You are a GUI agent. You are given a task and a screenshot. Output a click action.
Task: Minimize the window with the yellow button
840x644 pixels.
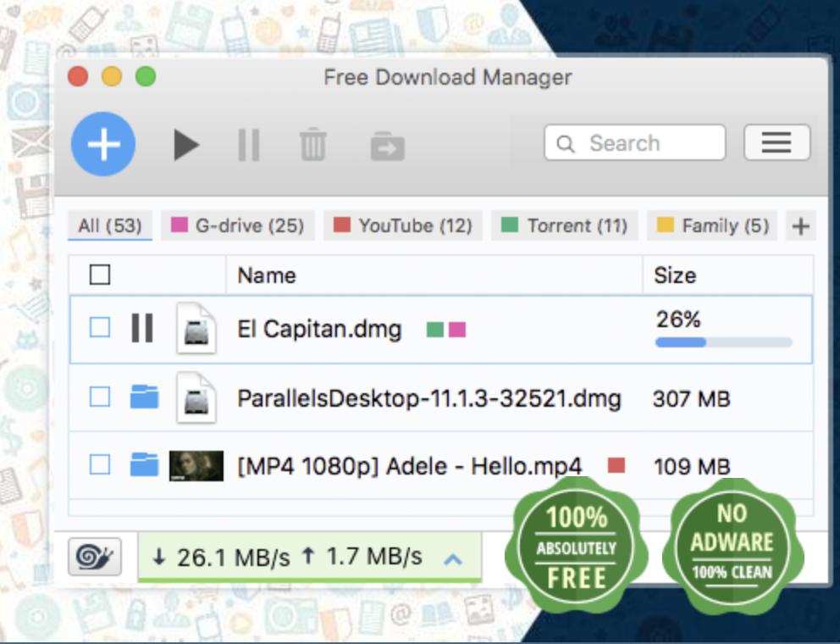pyautogui.click(x=112, y=76)
